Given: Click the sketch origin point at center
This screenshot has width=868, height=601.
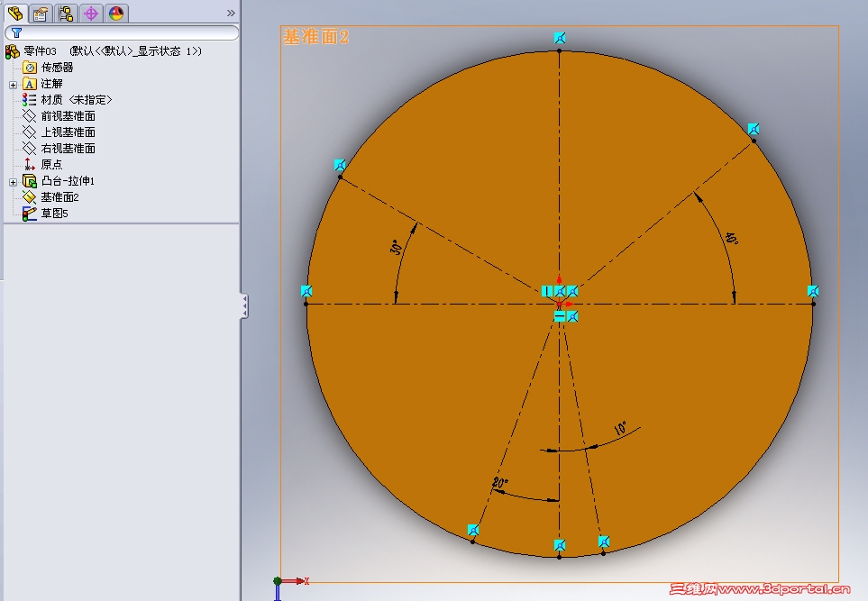Looking at the screenshot, I should pyautogui.click(x=559, y=304).
